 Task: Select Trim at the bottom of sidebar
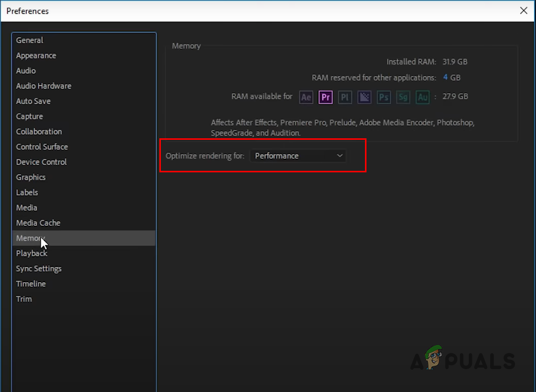pos(24,299)
